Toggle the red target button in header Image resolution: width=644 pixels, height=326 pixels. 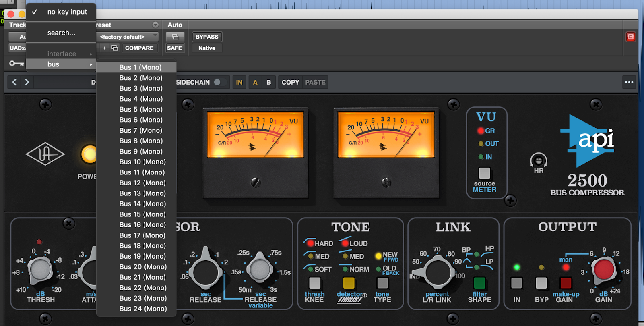click(631, 37)
